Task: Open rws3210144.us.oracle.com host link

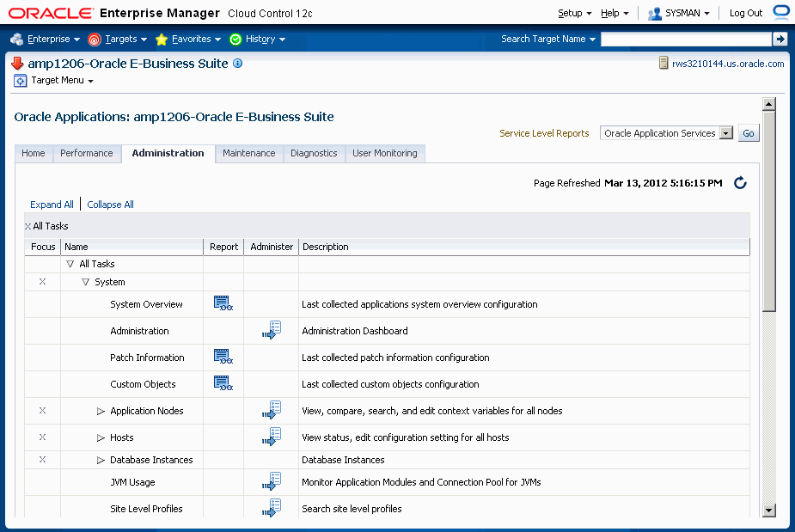Action: [x=728, y=64]
